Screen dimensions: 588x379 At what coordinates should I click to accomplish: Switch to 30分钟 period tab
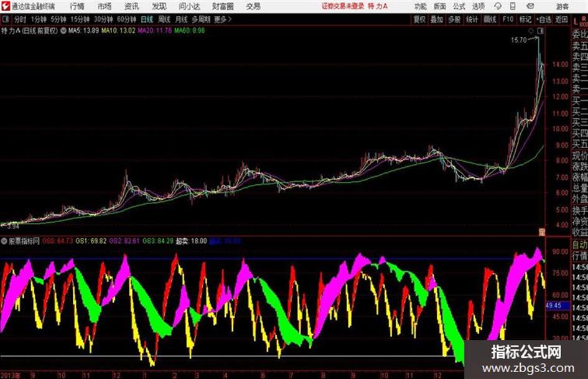coord(103,19)
